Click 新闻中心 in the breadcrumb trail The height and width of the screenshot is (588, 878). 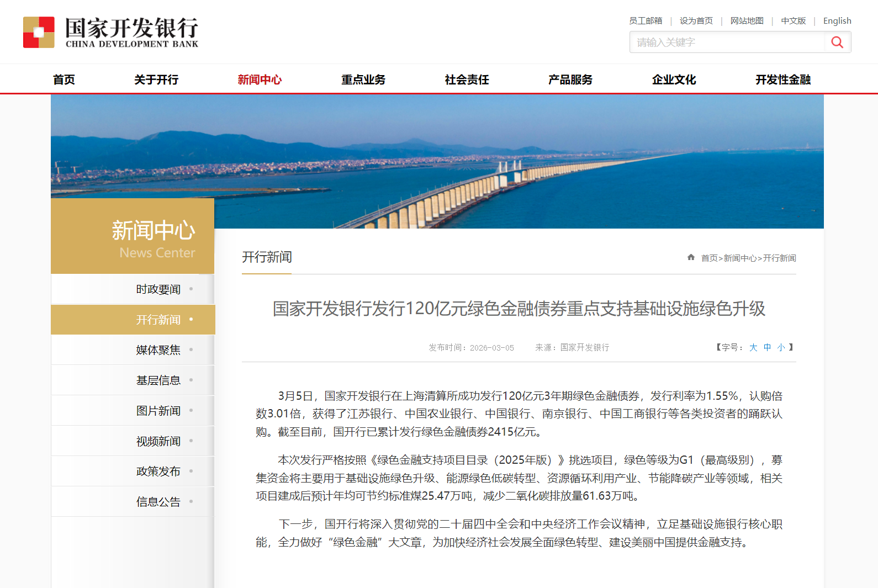tap(739, 258)
